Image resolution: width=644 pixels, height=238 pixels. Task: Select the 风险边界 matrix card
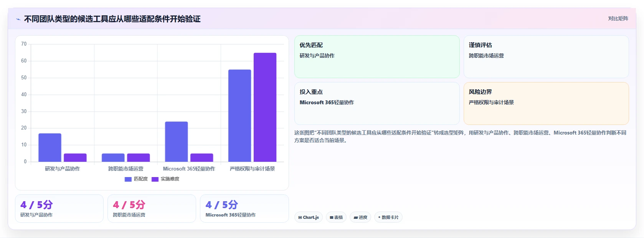546,103
